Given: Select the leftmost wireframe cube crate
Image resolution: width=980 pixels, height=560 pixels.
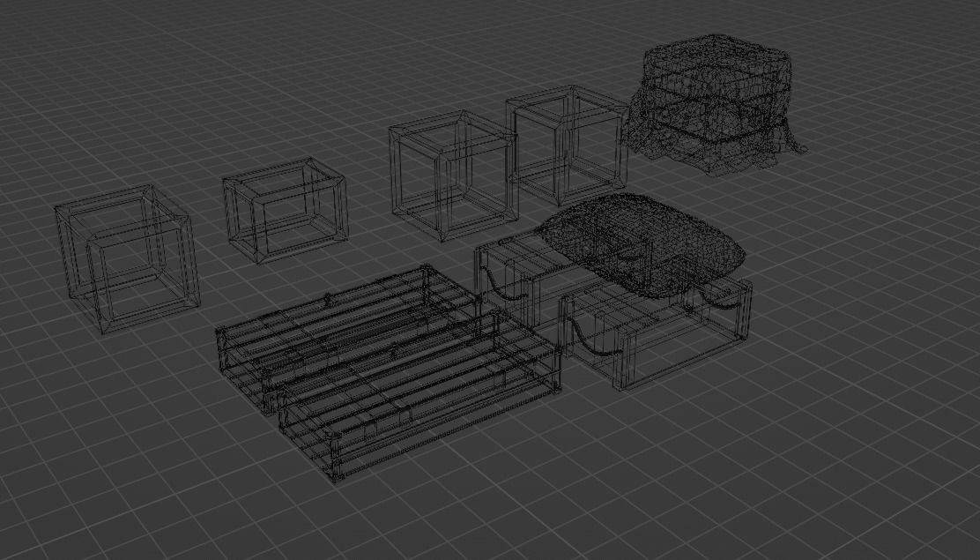Looking at the screenshot, I should tap(128, 258).
